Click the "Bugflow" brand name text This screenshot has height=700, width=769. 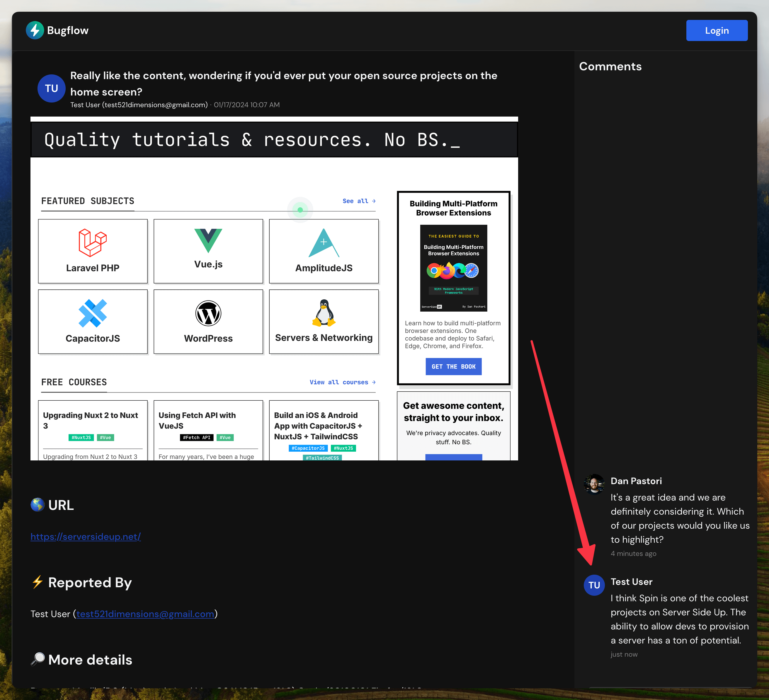tap(68, 30)
